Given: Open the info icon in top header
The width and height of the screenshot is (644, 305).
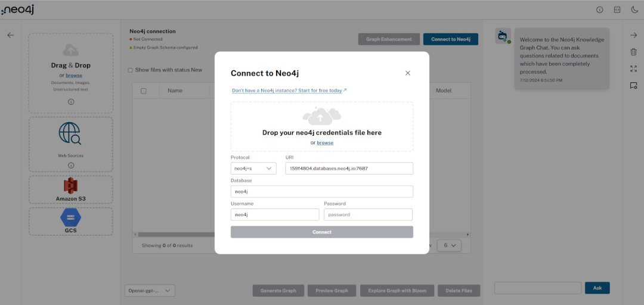Looking at the screenshot, I should tap(600, 10).
